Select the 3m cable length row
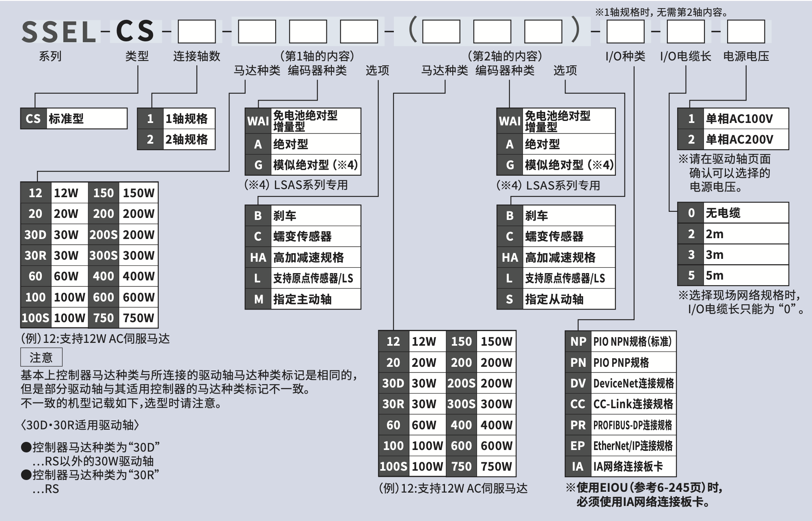The width and height of the screenshot is (812, 521). pos(733,254)
